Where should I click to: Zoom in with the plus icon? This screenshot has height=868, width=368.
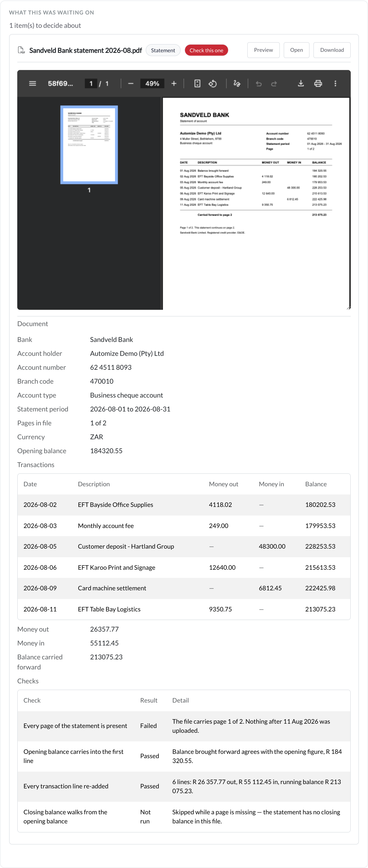point(174,84)
